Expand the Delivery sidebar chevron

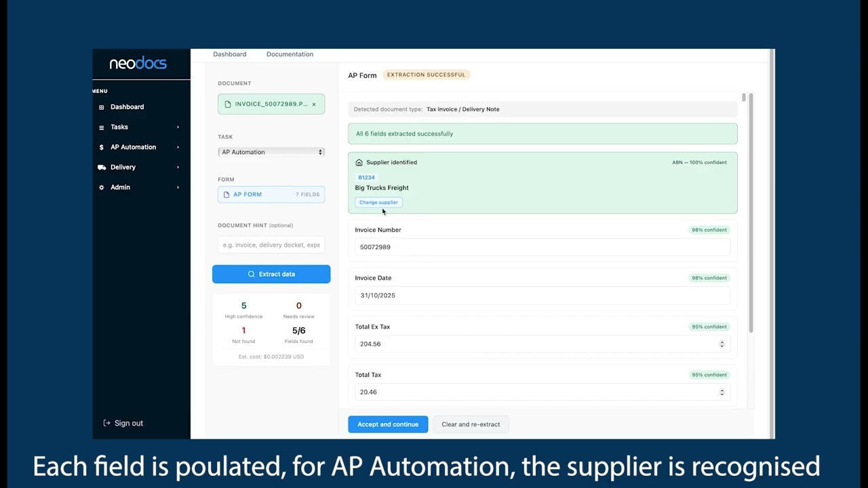point(178,167)
